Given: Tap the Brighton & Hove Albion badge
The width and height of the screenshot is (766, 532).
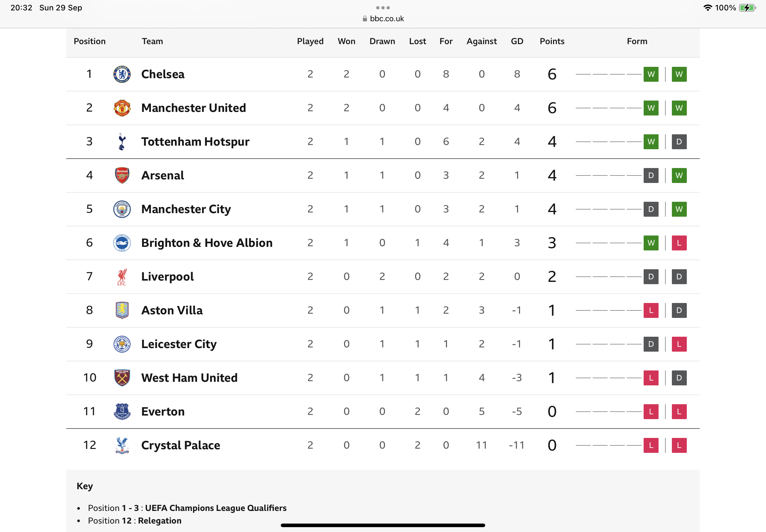Looking at the screenshot, I should 122,243.
